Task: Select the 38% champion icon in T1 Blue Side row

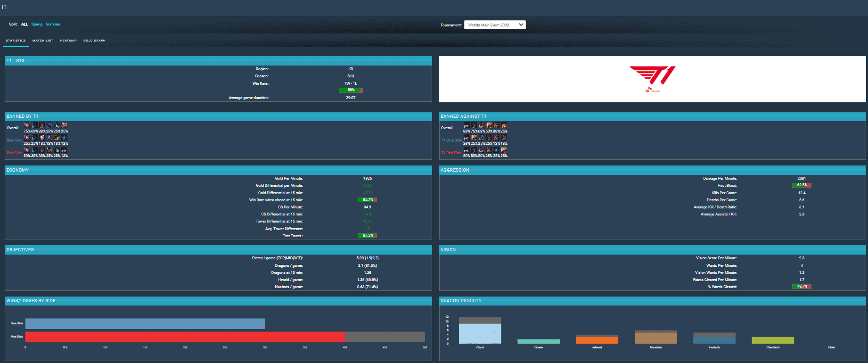Action: tap(467, 138)
